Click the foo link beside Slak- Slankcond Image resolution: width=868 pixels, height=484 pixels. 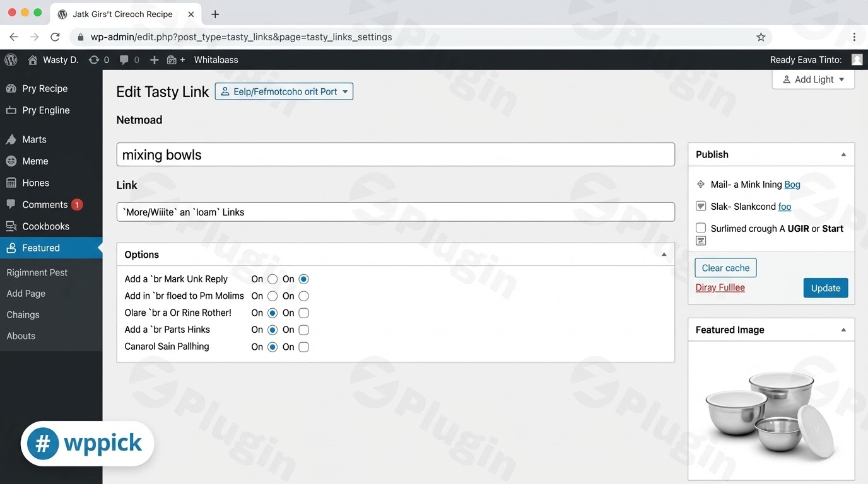785,206
